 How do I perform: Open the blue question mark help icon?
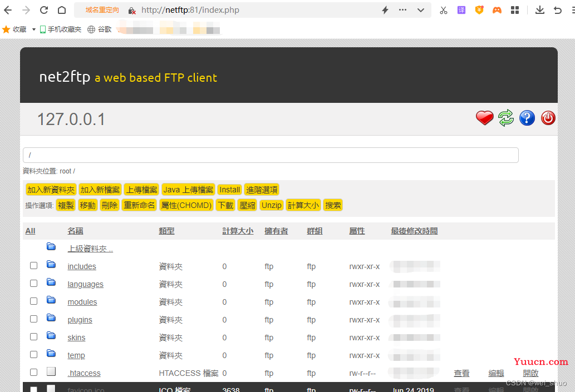point(527,118)
